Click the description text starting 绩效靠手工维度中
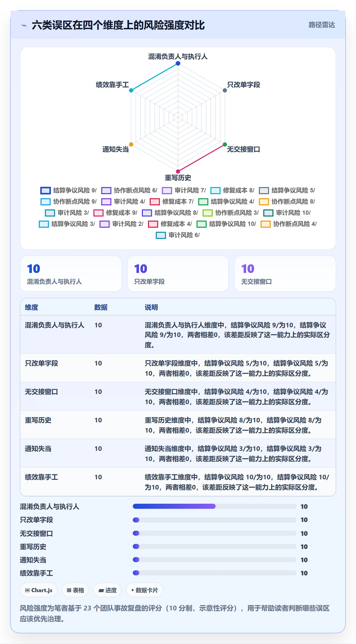Screen dimensions: 356x644 [x=237, y=482]
